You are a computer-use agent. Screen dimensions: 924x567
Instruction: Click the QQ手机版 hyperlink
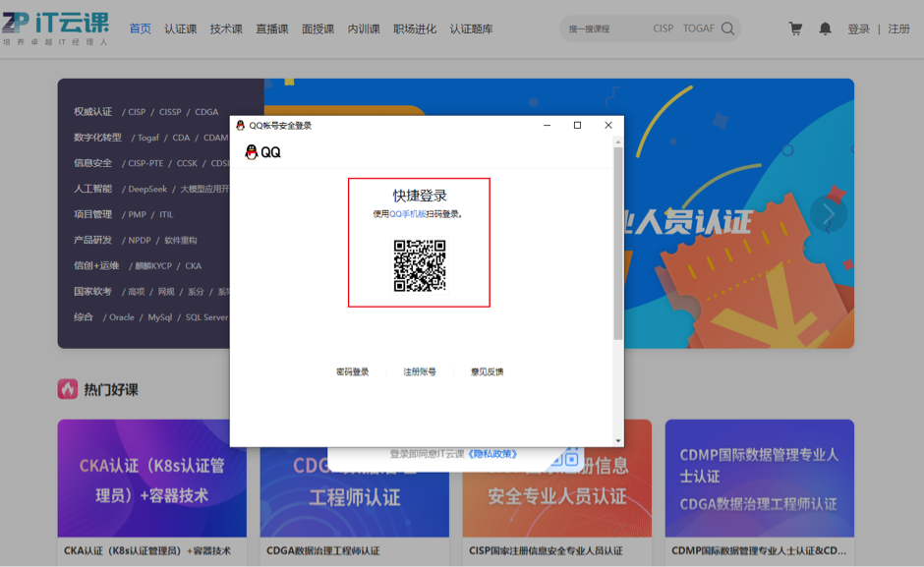coord(407,213)
